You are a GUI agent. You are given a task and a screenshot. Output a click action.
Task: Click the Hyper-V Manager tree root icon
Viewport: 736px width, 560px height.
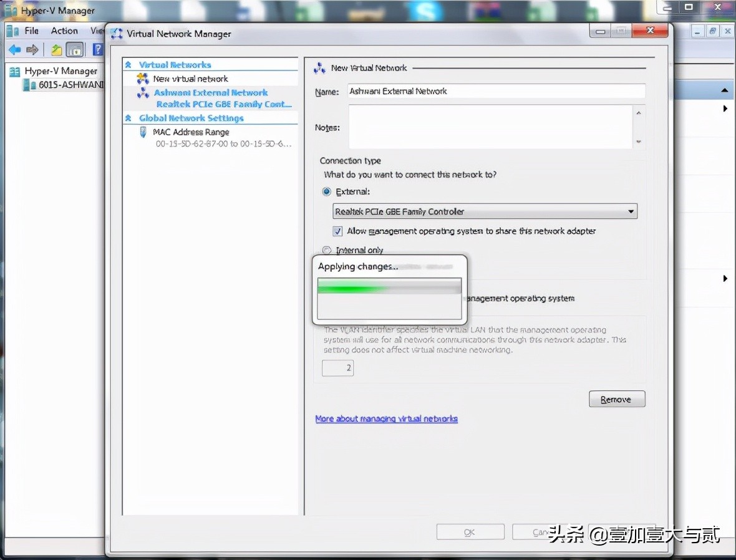[x=14, y=71]
